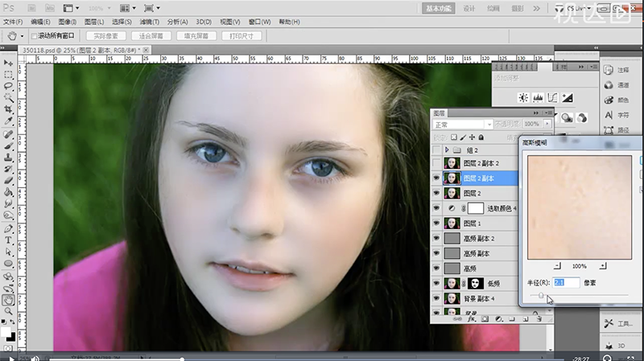Click the 适合屏幕 button
644x361 pixels.
click(151, 36)
